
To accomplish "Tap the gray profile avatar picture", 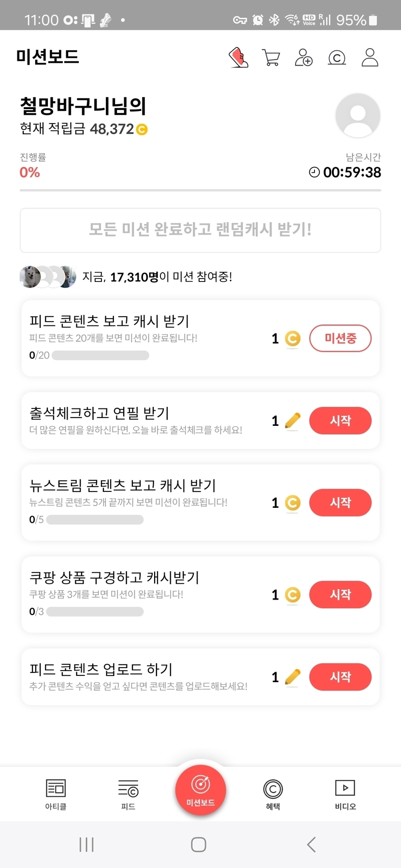I will 358,116.
